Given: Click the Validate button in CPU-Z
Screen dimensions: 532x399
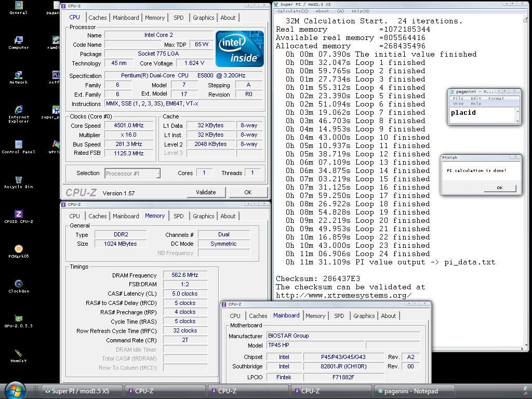Looking at the screenshot, I should pos(206,192).
